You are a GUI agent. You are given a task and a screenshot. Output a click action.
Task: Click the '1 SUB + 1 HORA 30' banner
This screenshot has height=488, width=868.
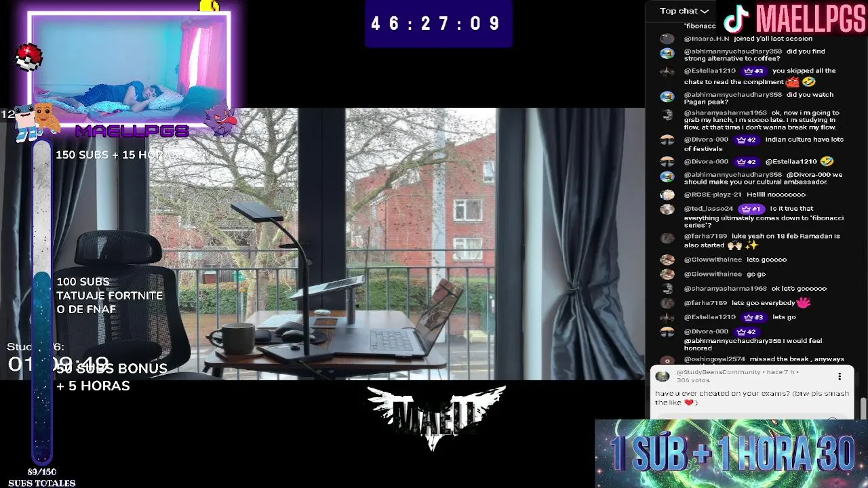click(731, 453)
